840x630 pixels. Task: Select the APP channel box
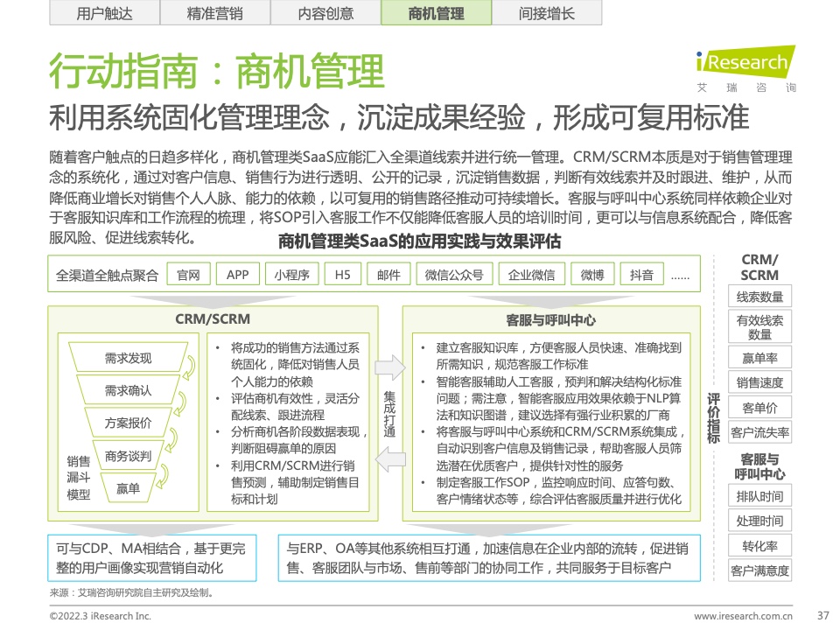tap(237, 275)
